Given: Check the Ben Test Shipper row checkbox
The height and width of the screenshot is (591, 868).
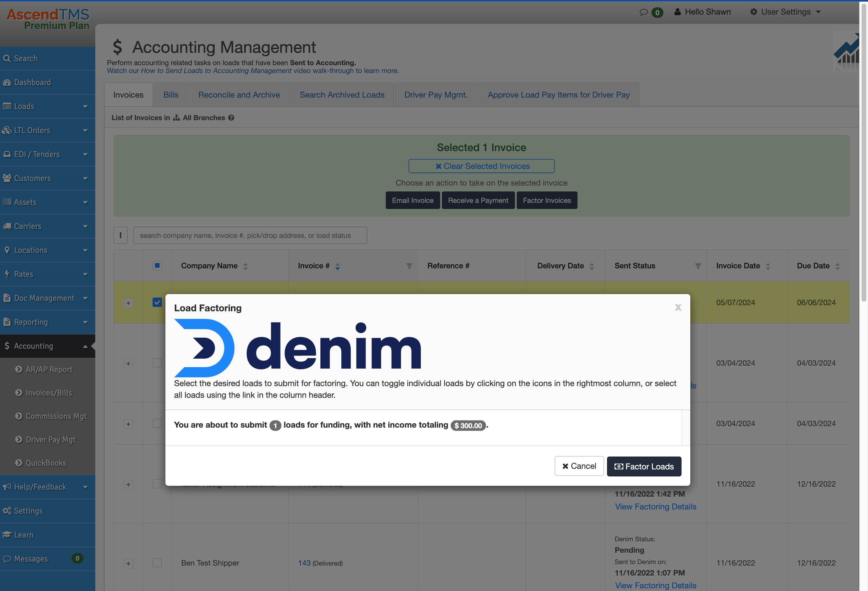Looking at the screenshot, I should click(157, 563).
